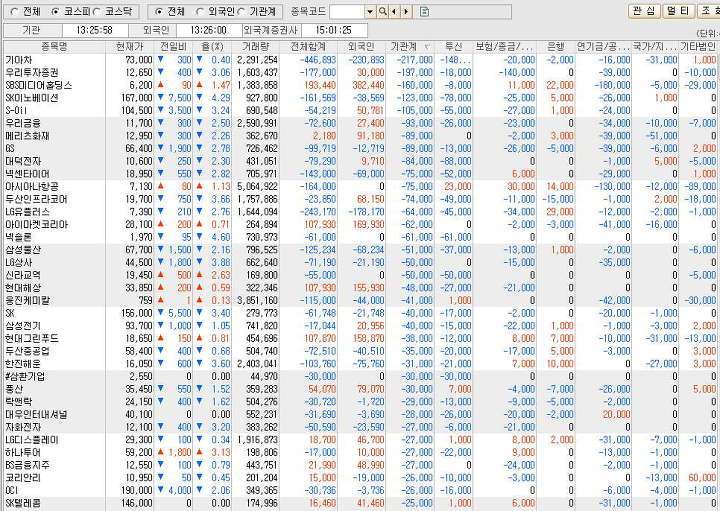Select the 코스닥 market radio button
This screenshot has height=511, width=720.
tap(97, 11)
